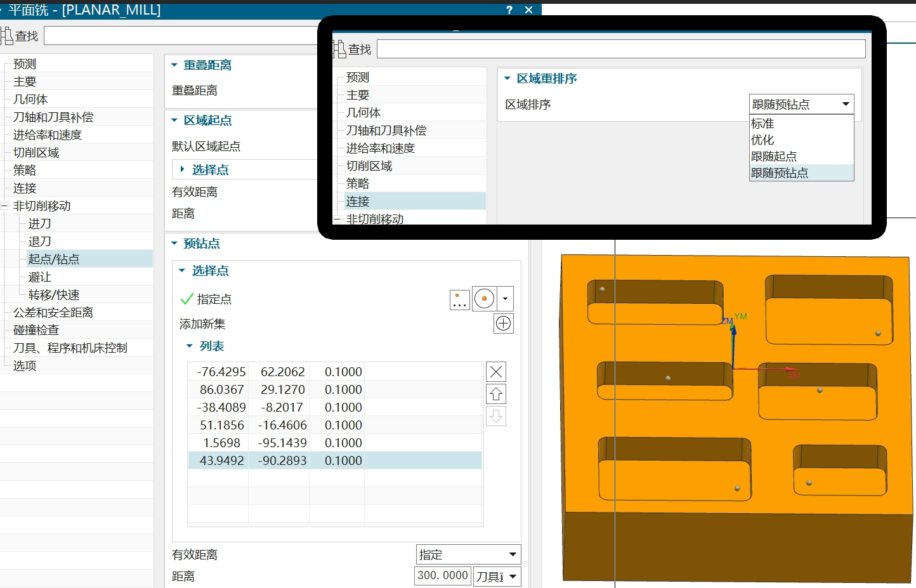Choose 优化 from region sort list

802,140
